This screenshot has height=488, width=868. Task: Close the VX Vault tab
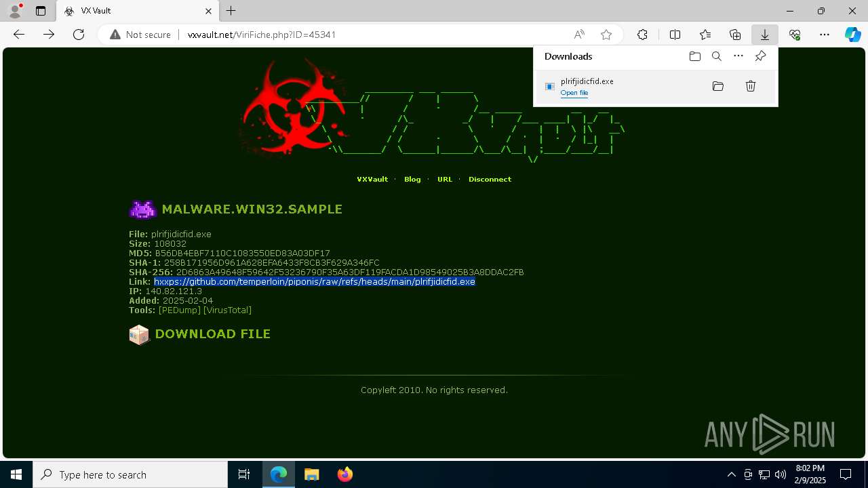click(x=209, y=11)
